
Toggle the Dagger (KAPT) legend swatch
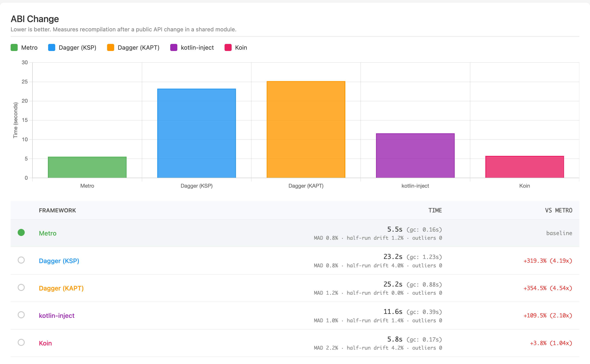(111, 47)
